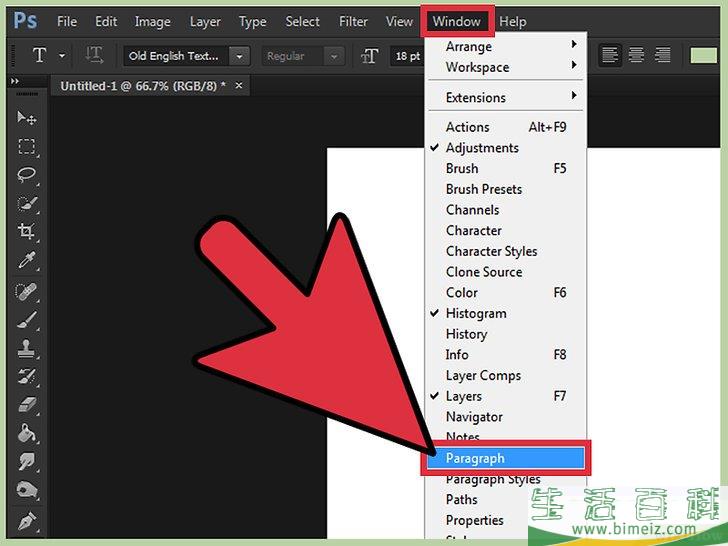Viewport: 728px width, 546px height.
Task: Open the Layer menu
Action: [205, 22]
